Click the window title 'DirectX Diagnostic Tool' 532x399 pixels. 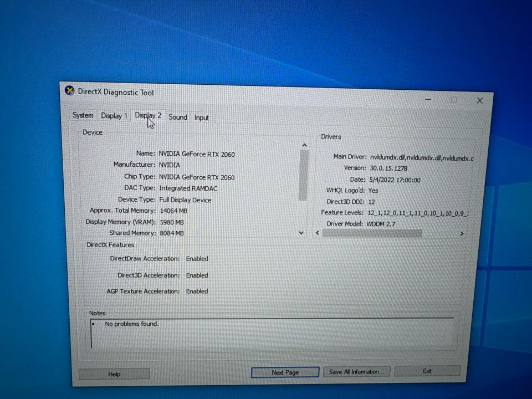(x=116, y=93)
